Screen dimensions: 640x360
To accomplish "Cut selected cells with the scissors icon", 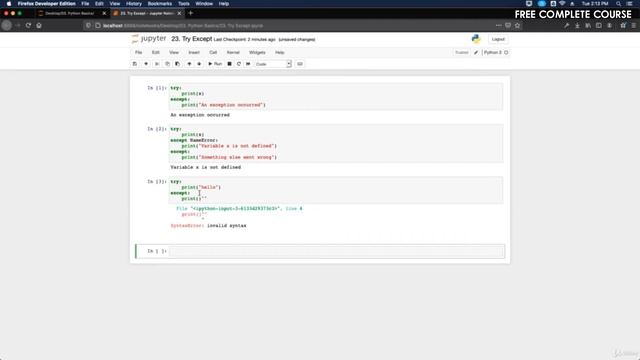I will (157, 64).
